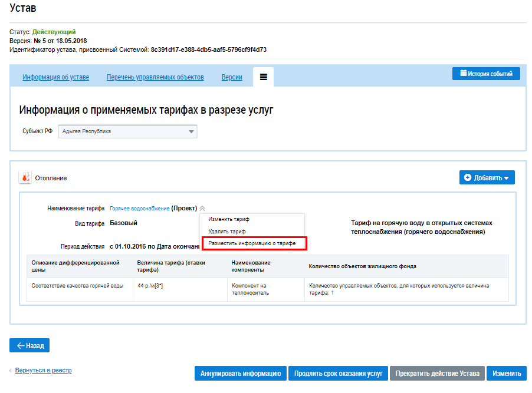Click the Назад button
Screen dimensions: 532x393
(29, 345)
